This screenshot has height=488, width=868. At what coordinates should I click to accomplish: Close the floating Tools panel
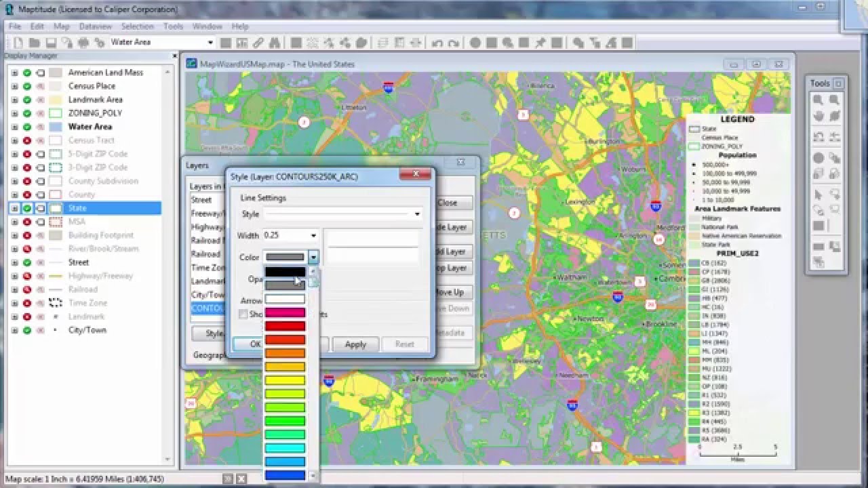pos(838,83)
